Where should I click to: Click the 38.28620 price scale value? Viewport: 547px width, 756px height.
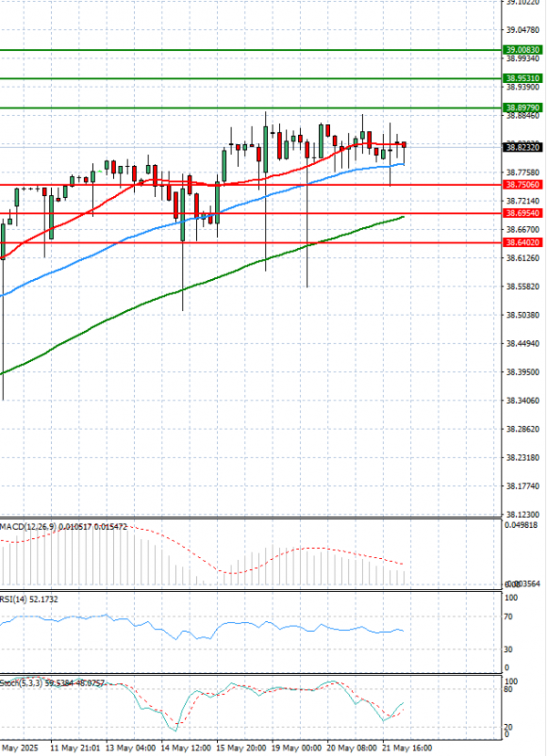coord(523,429)
